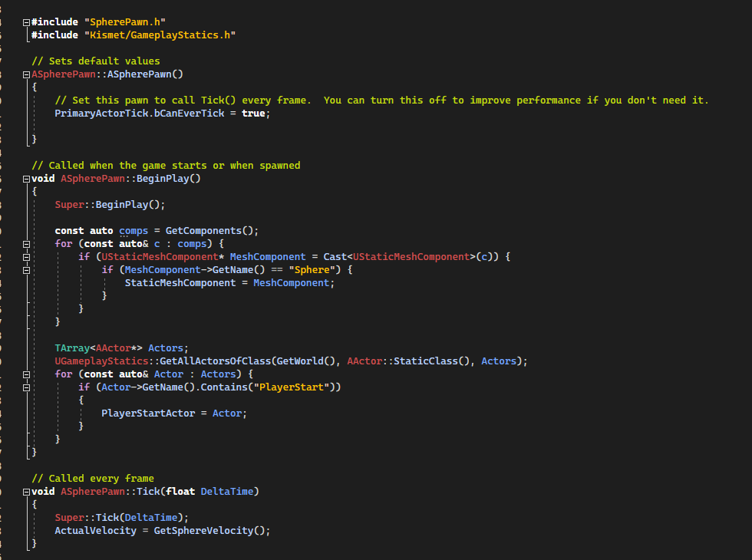752x560 pixels.
Task: Click the GetAllActorsOfClass method name
Action: tap(216, 361)
